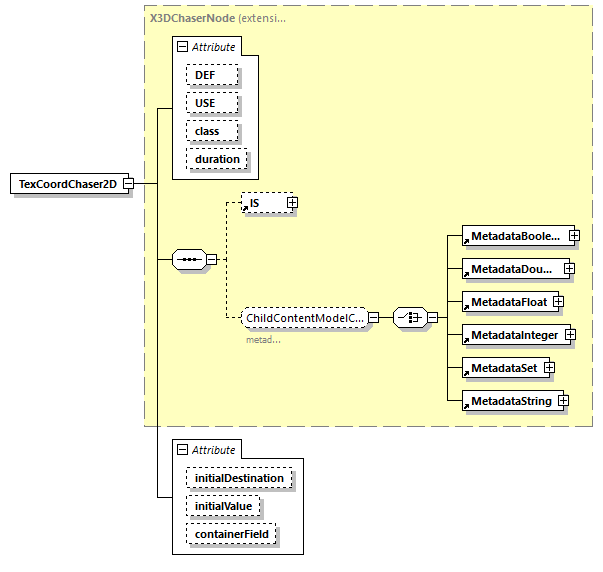Select the DEF attribute
Screen dimensions: 603x572
click(212, 75)
